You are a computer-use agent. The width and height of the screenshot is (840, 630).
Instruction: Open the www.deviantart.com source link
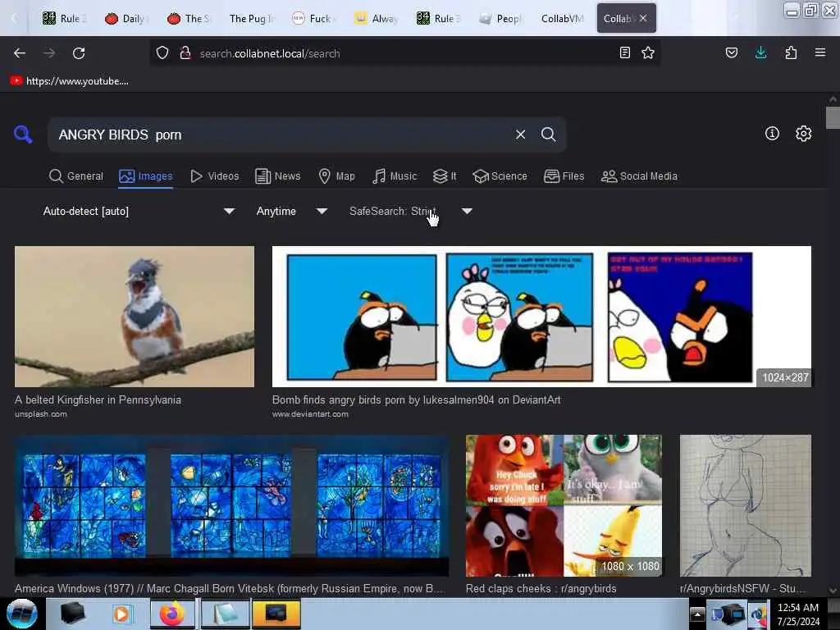coord(310,414)
